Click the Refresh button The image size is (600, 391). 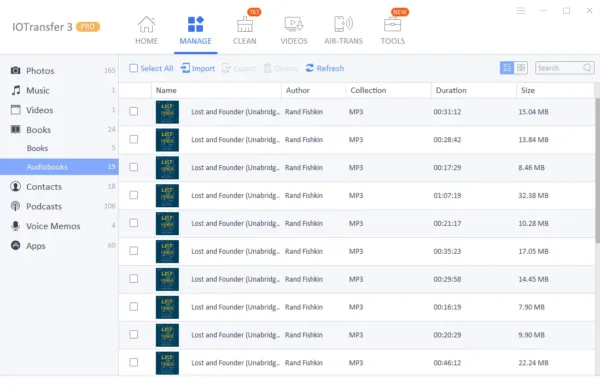click(x=325, y=68)
